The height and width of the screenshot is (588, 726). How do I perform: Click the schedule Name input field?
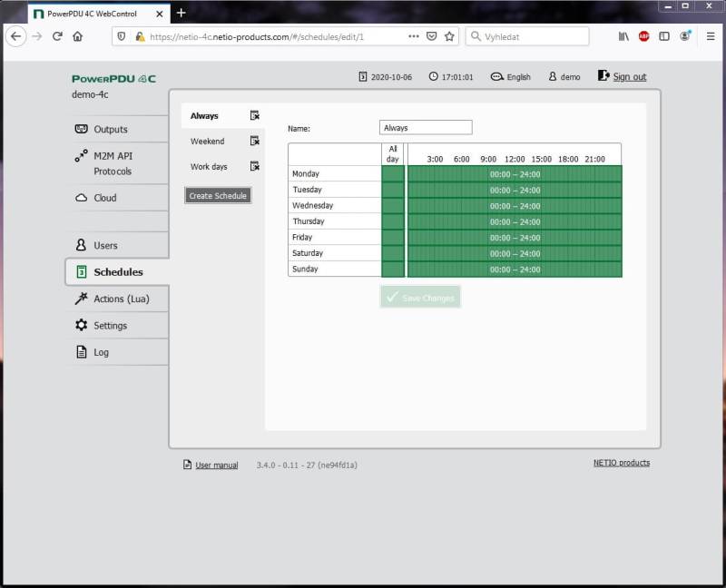(424, 127)
